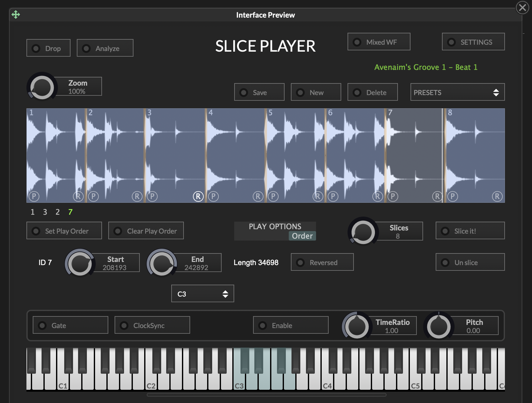Image resolution: width=532 pixels, height=403 pixels.
Task: Click the C3 key on the piano keyboard
Action: 239,381
